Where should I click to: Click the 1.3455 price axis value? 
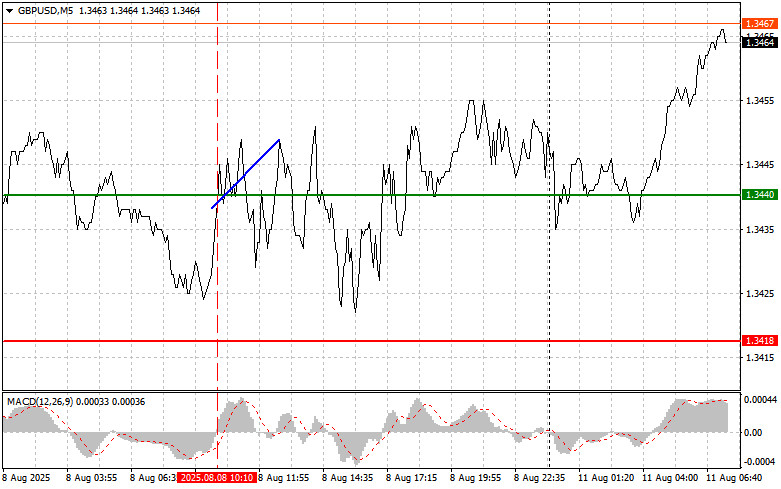click(x=760, y=101)
